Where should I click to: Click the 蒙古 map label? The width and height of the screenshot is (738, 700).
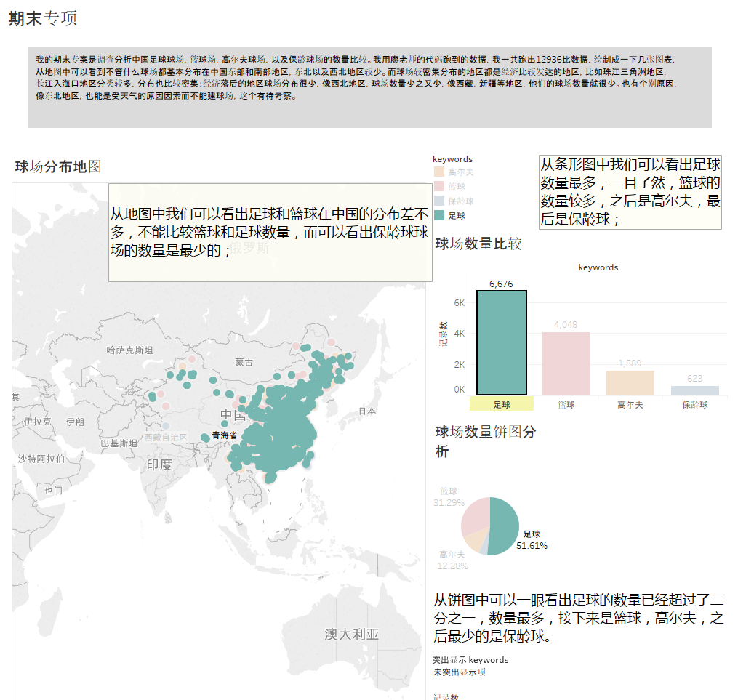(x=244, y=362)
